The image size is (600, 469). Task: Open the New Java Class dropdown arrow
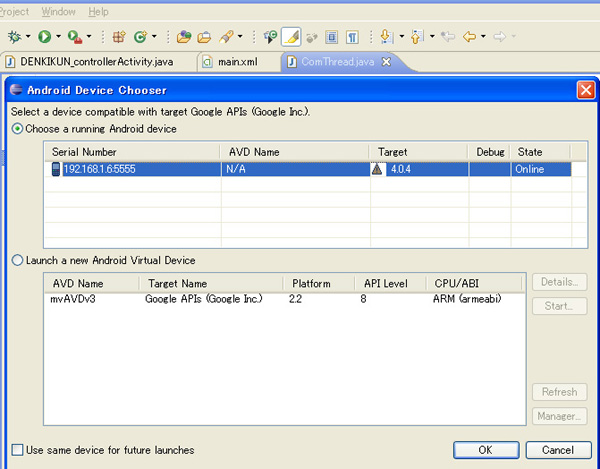point(154,37)
